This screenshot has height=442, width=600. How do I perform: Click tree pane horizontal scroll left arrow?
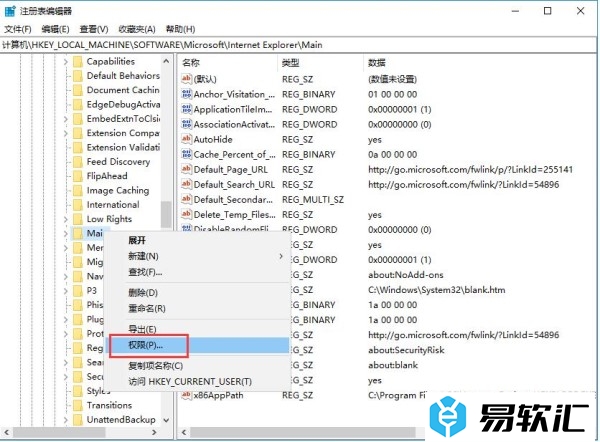[x=7, y=432]
